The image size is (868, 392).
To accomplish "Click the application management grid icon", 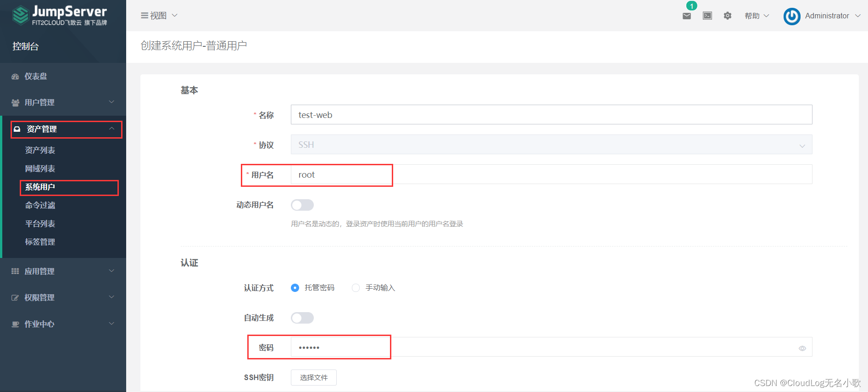I will click(x=15, y=271).
